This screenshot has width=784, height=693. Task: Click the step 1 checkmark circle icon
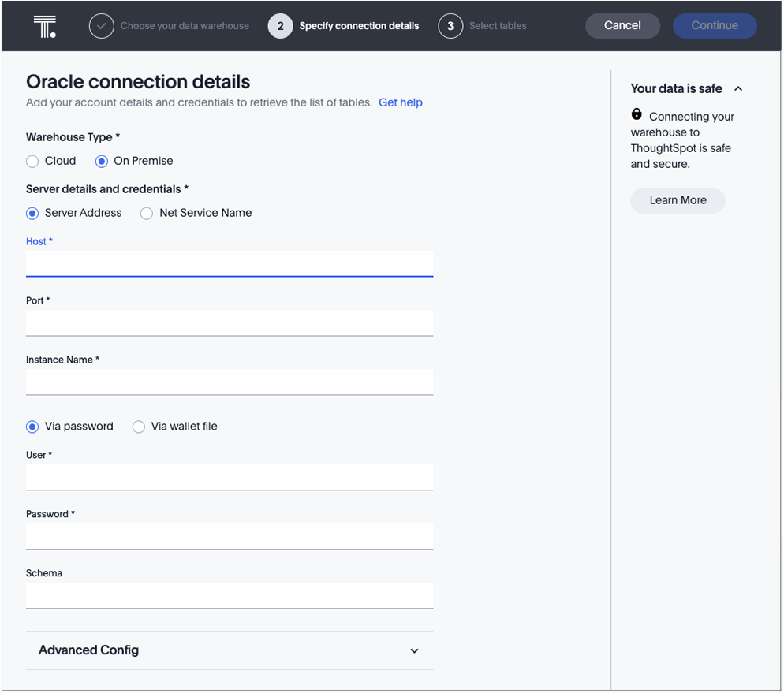coord(101,26)
